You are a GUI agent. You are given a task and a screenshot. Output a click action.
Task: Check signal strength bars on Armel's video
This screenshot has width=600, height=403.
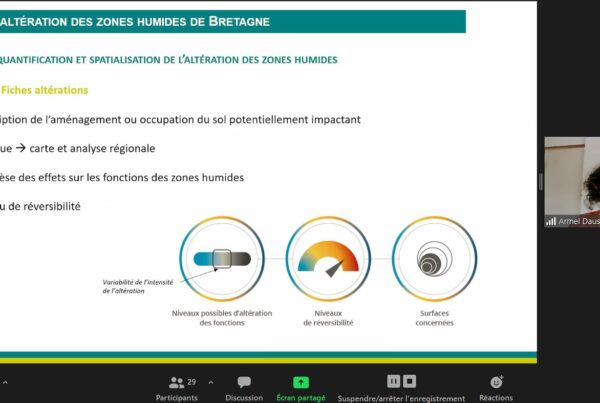point(550,221)
